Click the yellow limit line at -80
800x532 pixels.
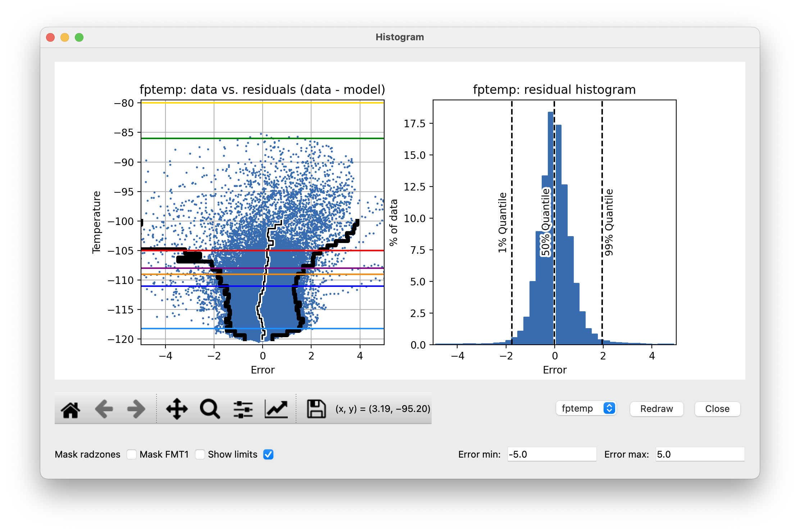click(x=262, y=102)
